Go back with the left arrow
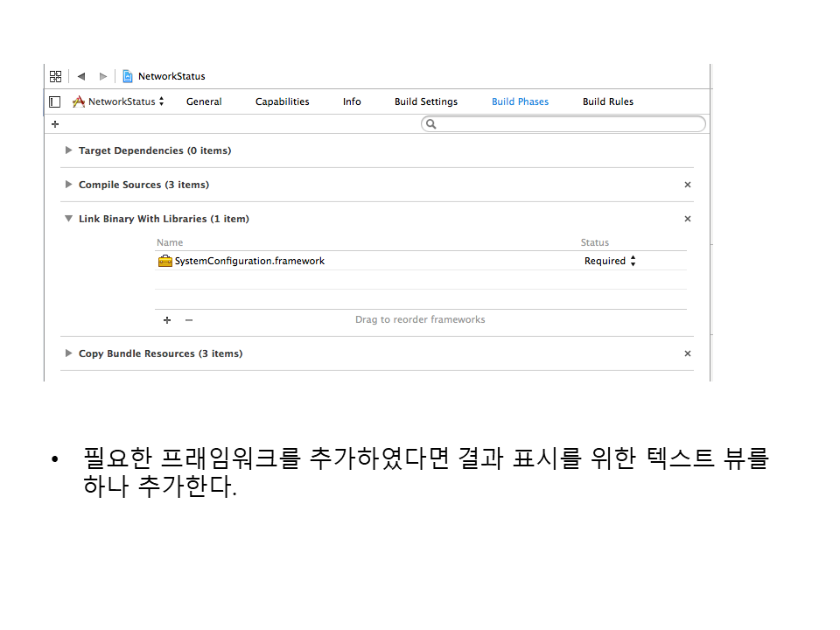 [x=81, y=76]
